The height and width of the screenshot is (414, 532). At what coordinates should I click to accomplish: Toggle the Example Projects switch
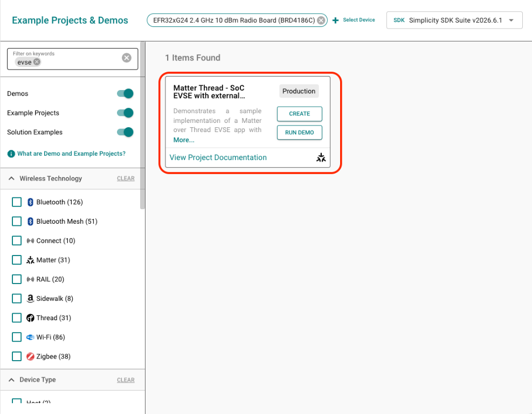[x=125, y=113]
